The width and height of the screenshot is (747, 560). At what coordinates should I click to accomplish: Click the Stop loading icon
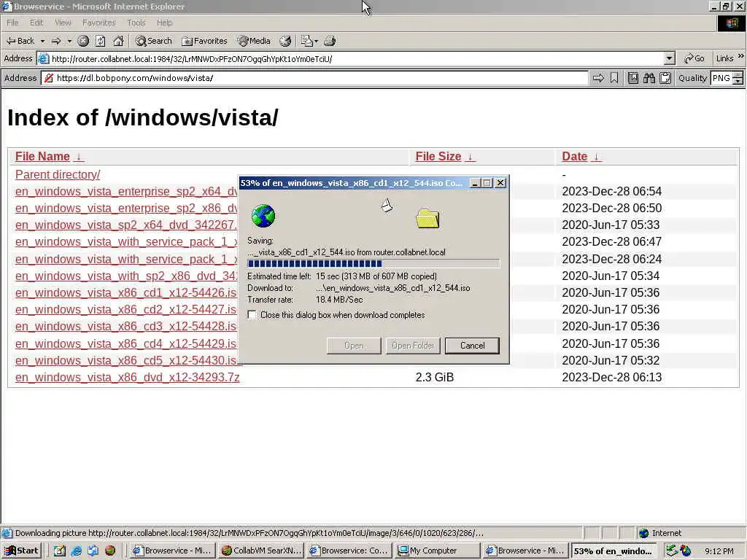[x=83, y=41]
